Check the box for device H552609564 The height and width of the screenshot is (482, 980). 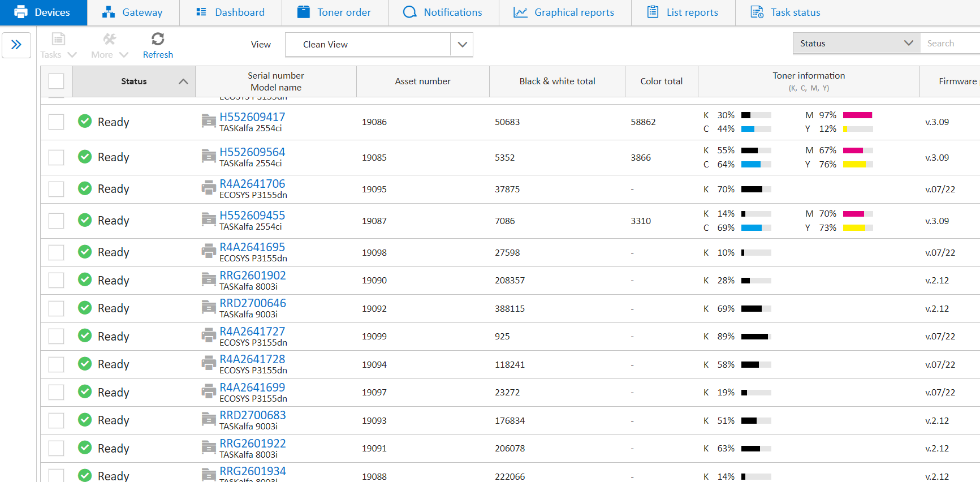tap(56, 157)
